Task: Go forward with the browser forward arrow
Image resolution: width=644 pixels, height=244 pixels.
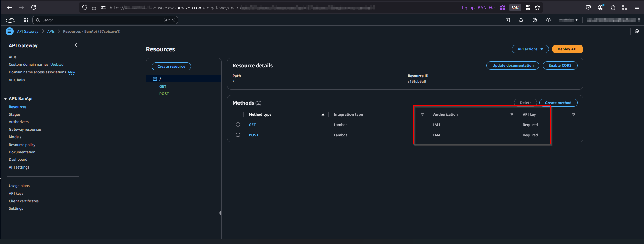Action: pyautogui.click(x=22, y=7)
